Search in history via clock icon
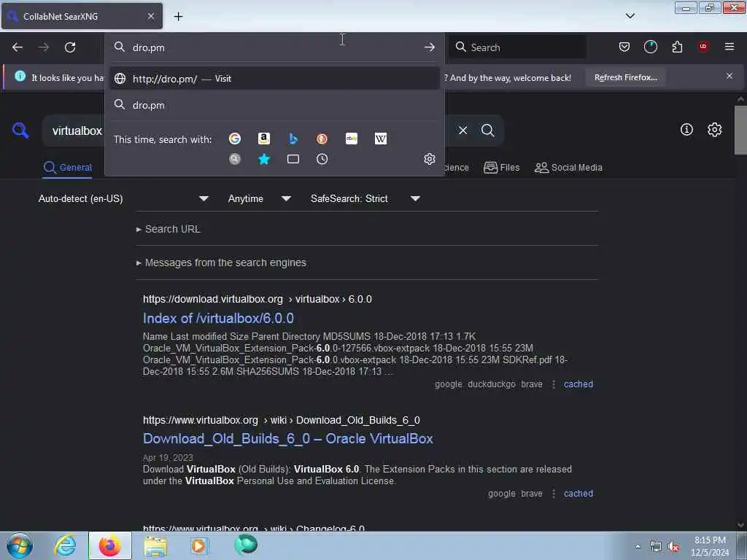The height and width of the screenshot is (560, 747). [322, 159]
